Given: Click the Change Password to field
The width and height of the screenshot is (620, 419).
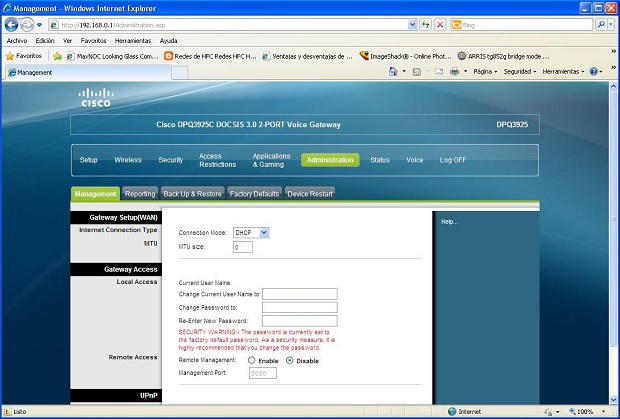Looking at the screenshot, I should (300, 308).
